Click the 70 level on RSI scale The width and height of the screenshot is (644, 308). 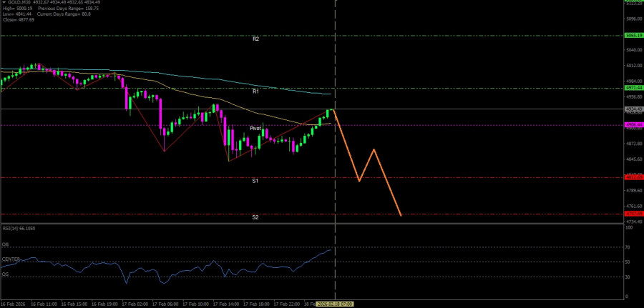tap(628, 247)
